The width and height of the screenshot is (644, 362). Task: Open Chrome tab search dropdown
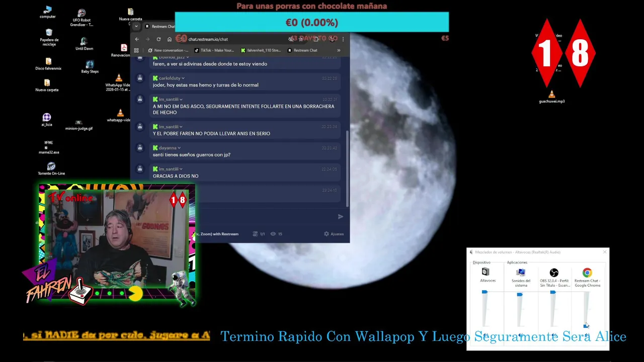(x=136, y=26)
